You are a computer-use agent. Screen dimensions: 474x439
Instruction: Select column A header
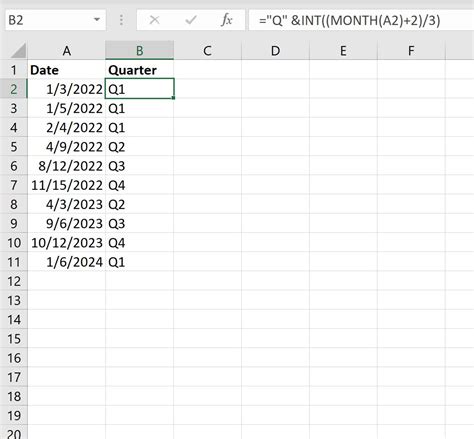[67, 51]
